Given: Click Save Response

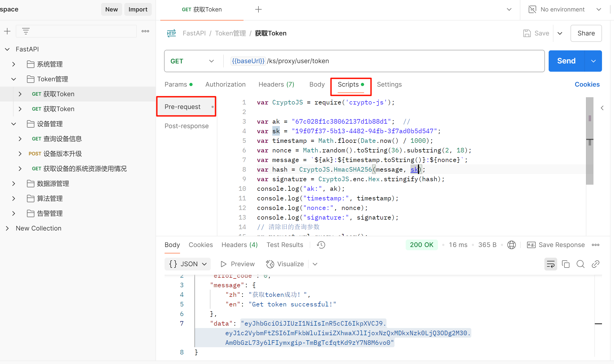Looking at the screenshot, I should click(x=561, y=245).
